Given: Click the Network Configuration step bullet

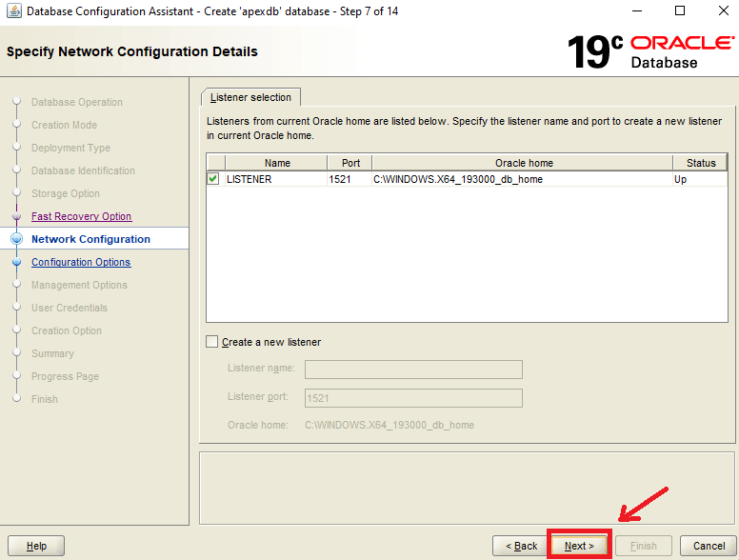Looking at the screenshot, I should tap(16, 239).
